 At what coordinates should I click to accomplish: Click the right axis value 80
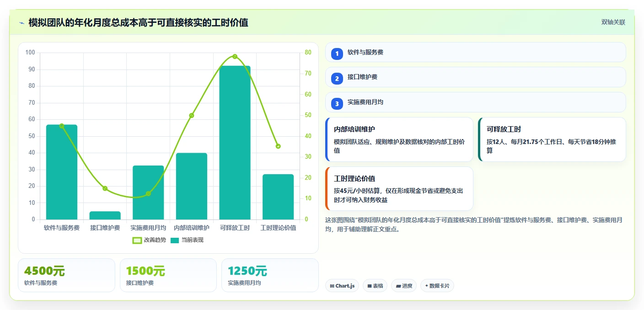click(x=308, y=53)
